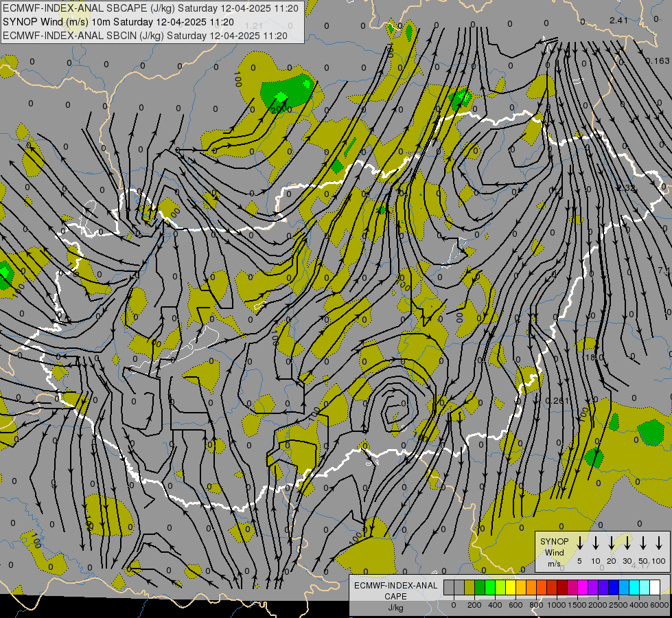Select the dark green CAPE legend swatch
The height and width of the screenshot is (618, 672).
(x=480, y=587)
